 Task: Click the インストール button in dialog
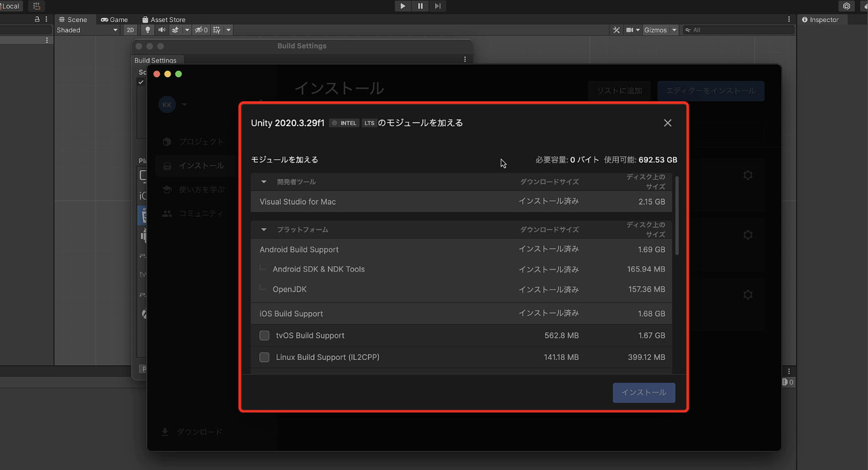[644, 392]
